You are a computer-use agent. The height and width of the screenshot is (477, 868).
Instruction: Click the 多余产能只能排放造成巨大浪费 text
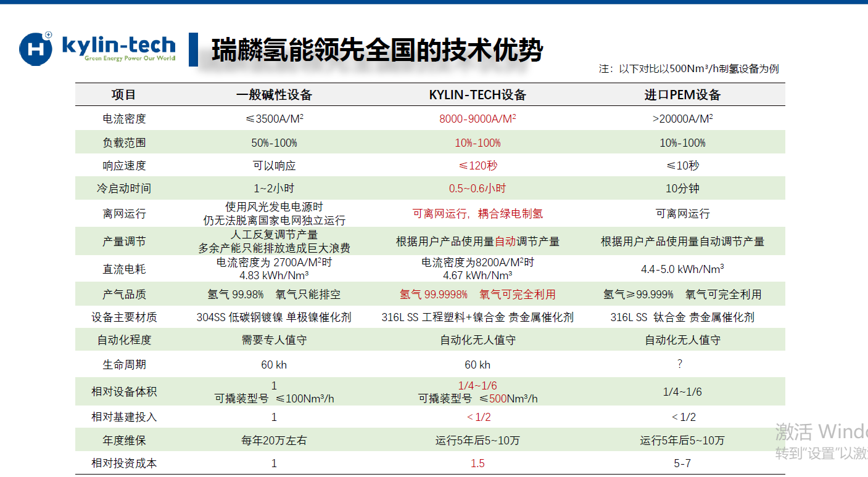click(274, 248)
